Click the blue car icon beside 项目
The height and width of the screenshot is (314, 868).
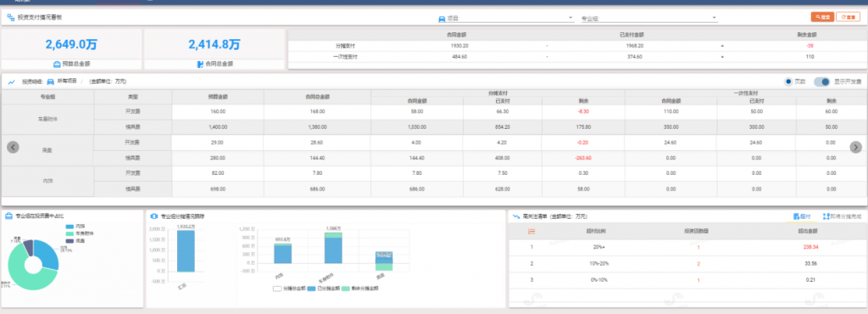coord(442,19)
